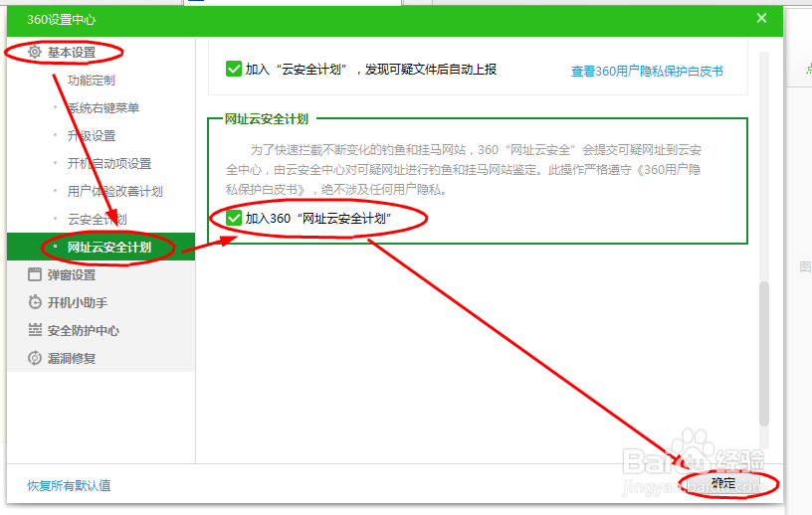Click the 基本设置 gear icon
Image resolution: width=812 pixels, height=515 pixels.
[x=35, y=52]
